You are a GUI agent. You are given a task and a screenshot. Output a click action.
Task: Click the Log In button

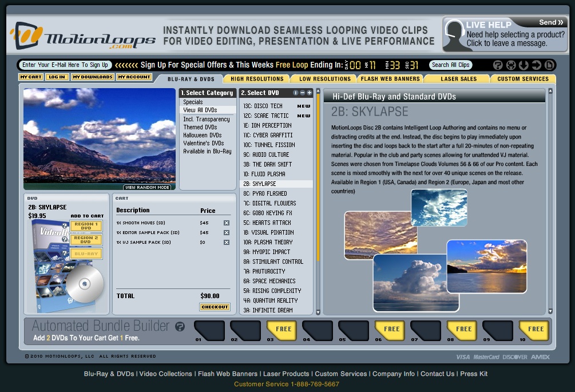point(57,77)
